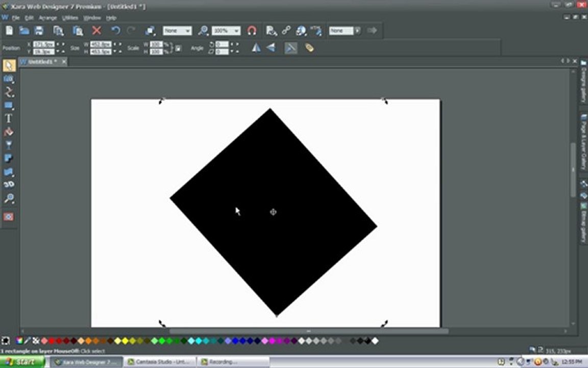Save the document with the disk icon
The width and height of the screenshot is (588, 368).
click(x=39, y=31)
